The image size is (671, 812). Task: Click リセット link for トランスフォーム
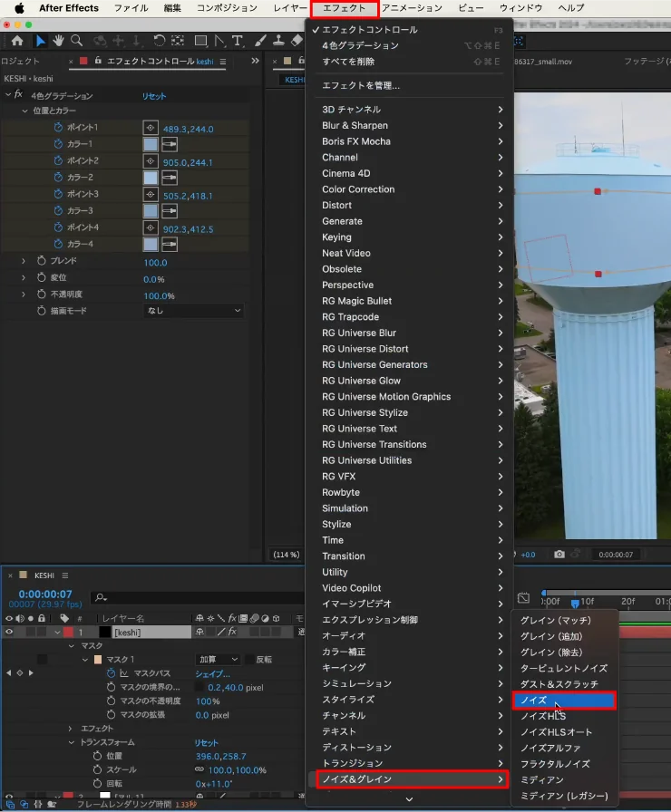206,742
